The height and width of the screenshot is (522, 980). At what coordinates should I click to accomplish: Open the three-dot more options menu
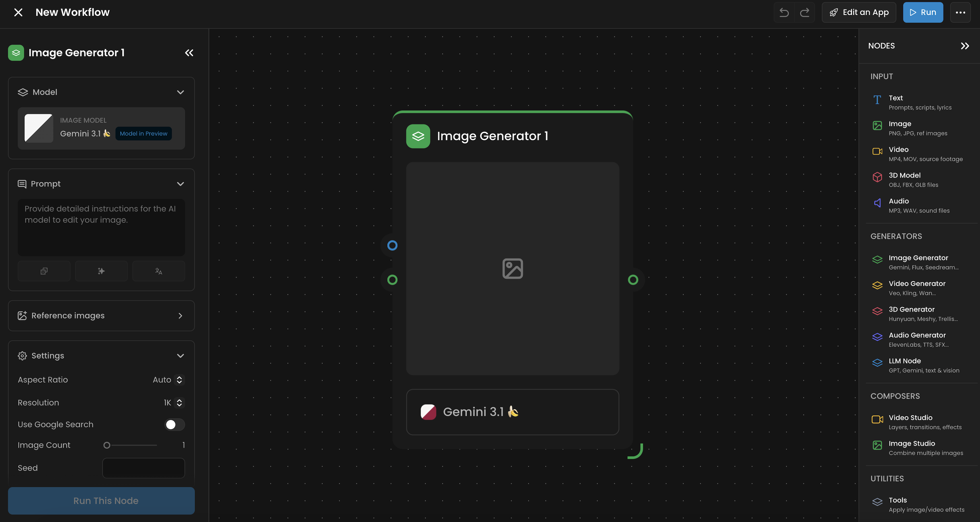click(x=960, y=13)
